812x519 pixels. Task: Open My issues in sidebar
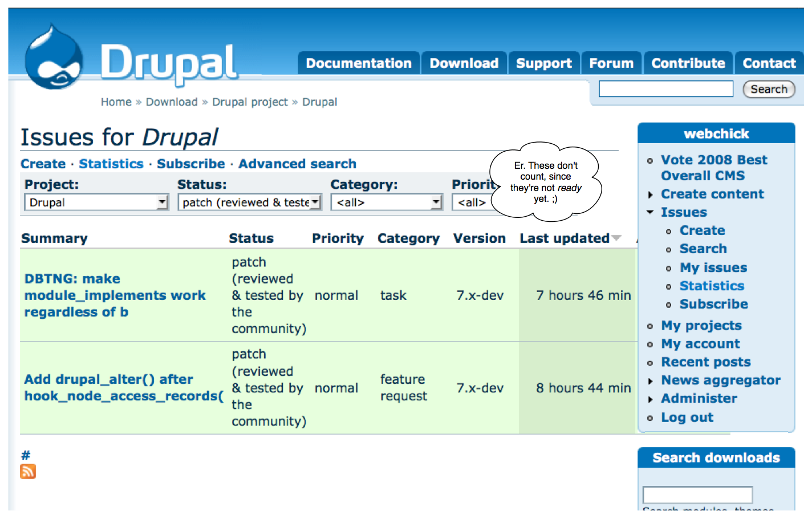pos(713,267)
